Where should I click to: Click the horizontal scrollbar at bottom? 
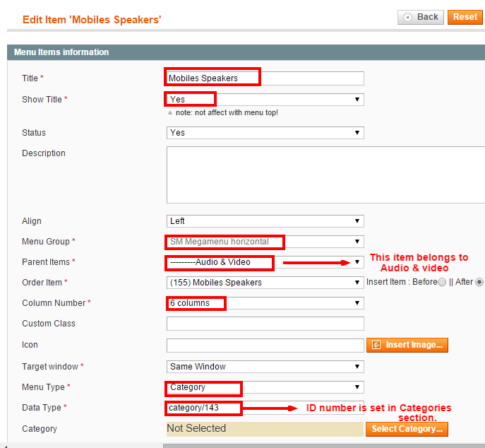click(324, 446)
